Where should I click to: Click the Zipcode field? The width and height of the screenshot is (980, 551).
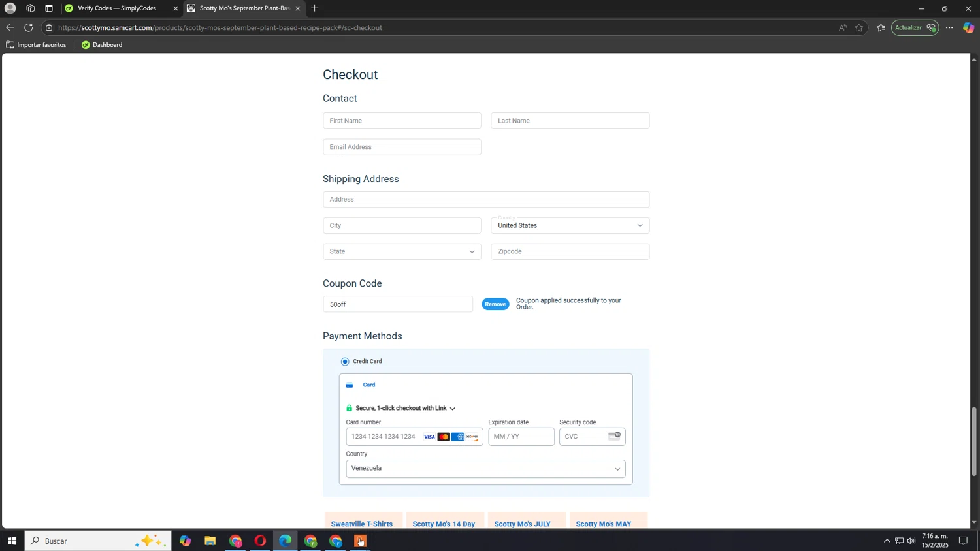[570, 251]
